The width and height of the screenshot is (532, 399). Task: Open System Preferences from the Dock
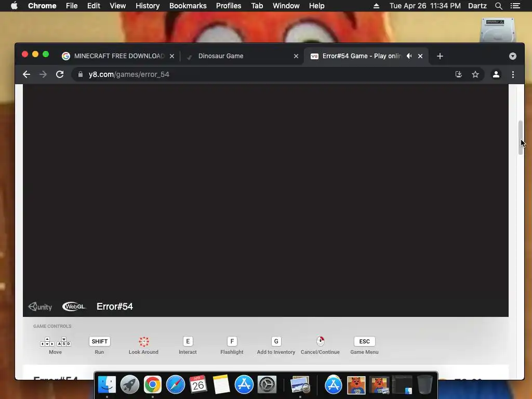point(267,385)
